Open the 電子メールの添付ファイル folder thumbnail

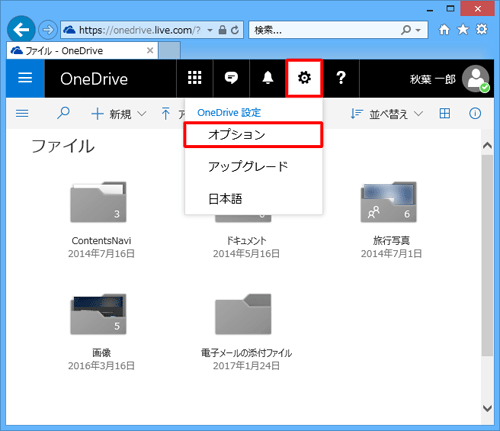pos(243,314)
